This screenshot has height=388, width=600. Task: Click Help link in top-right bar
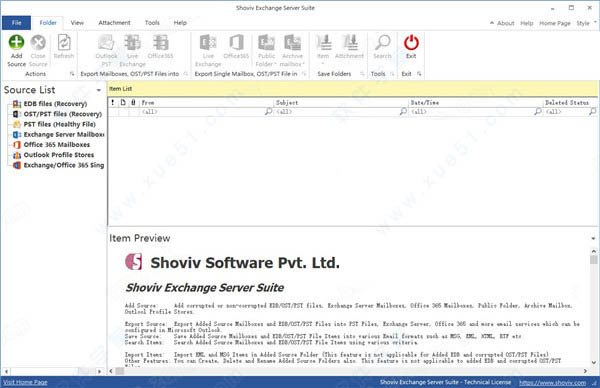[527, 23]
